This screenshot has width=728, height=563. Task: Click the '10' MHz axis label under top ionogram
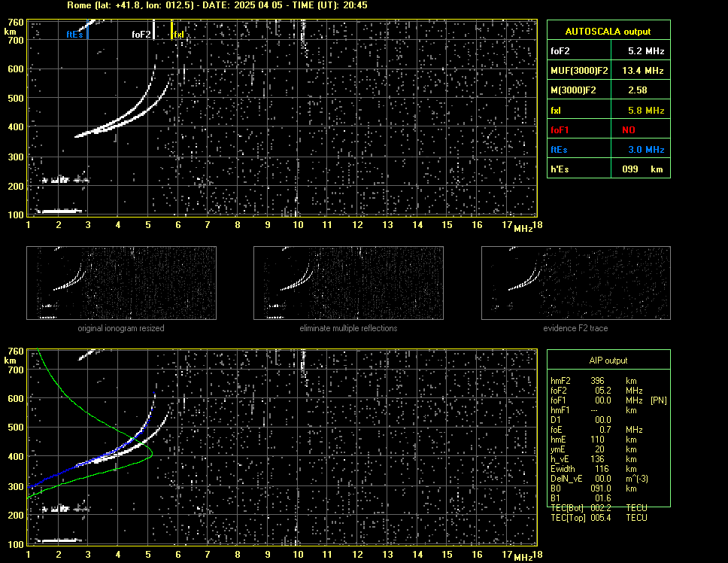pyautogui.click(x=298, y=225)
